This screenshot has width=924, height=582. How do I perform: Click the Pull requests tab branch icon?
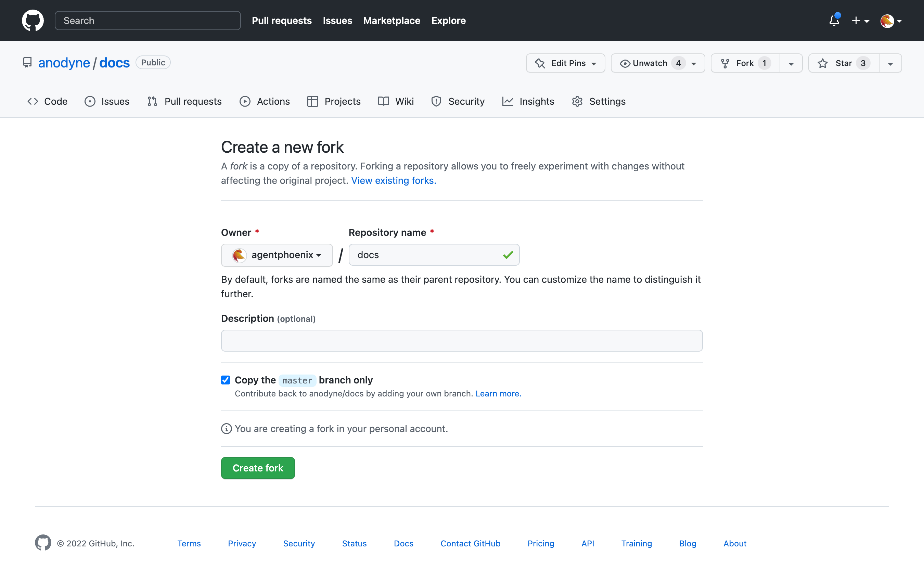pyautogui.click(x=152, y=101)
